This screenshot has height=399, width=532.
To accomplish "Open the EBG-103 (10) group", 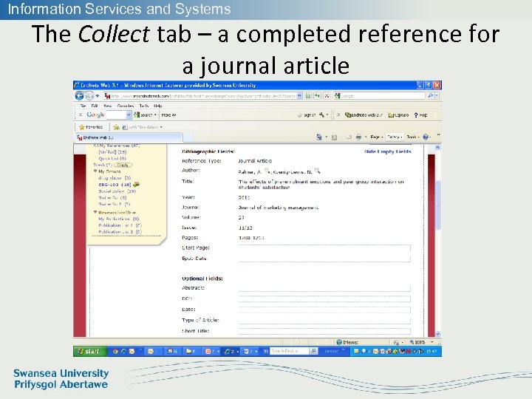I will [x=115, y=185].
